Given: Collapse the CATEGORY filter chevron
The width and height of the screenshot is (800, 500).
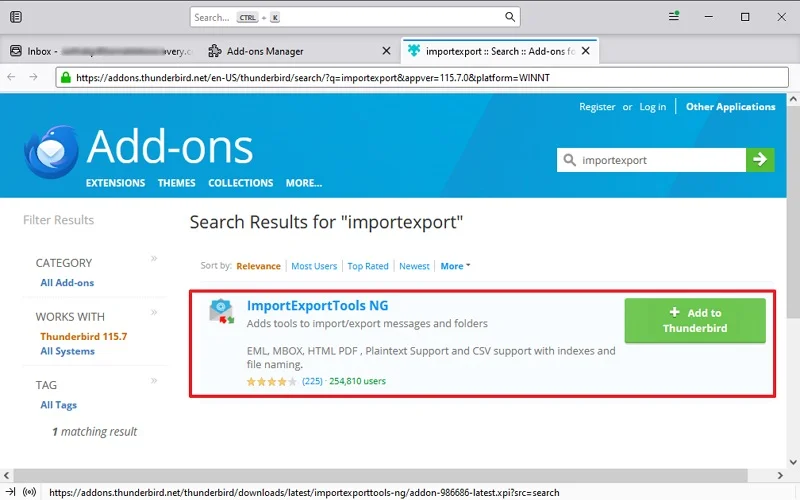Looking at the screenshot, I should click(154, 259).
